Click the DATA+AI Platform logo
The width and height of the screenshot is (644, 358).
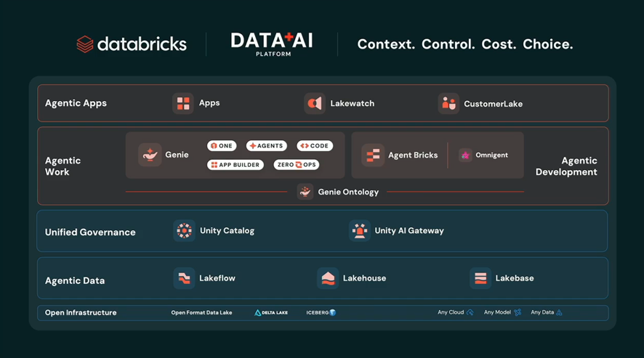[272, 44]
